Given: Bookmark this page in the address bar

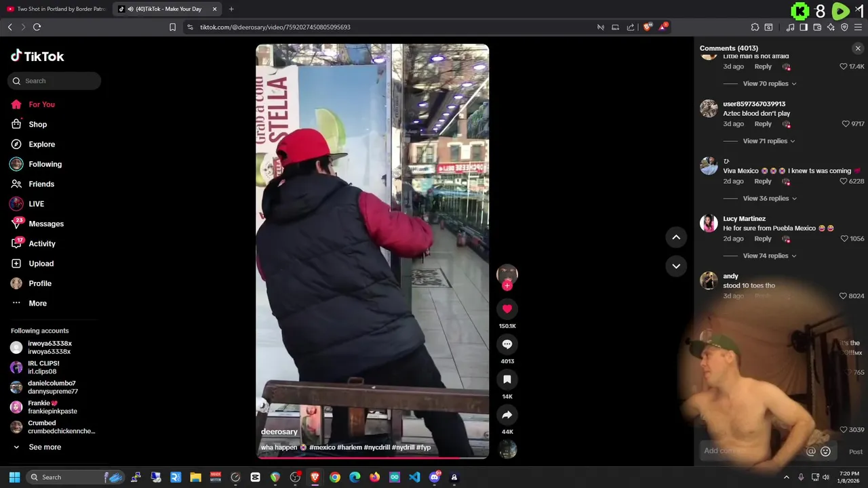Looking at the screenshot, I should [172, 27].
